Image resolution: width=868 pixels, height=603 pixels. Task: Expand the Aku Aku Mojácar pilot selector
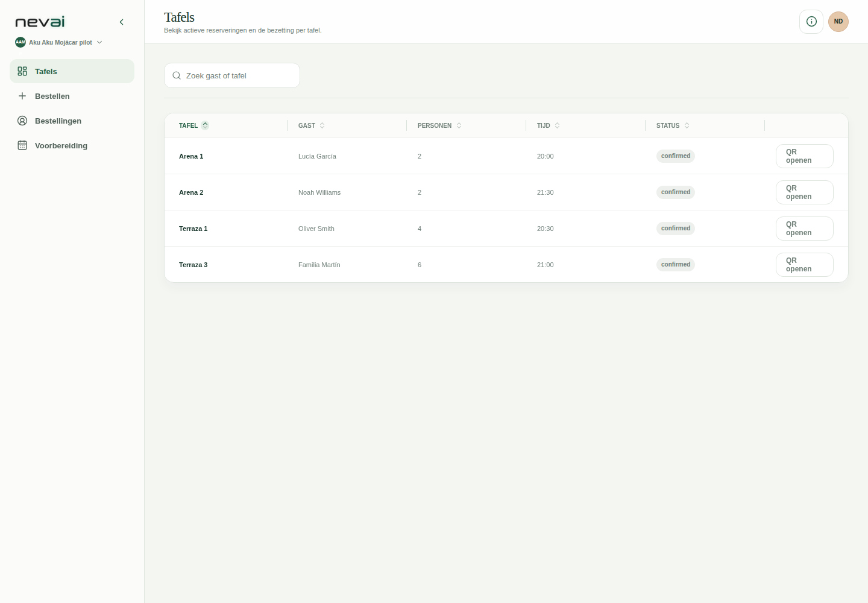[x=59, y=42]
